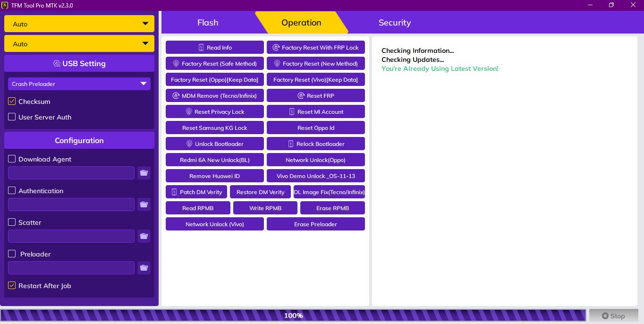Viewport: 644px width, 324px height.
Task: Browse for Authentication file folder icon
Action: (144, 205)
